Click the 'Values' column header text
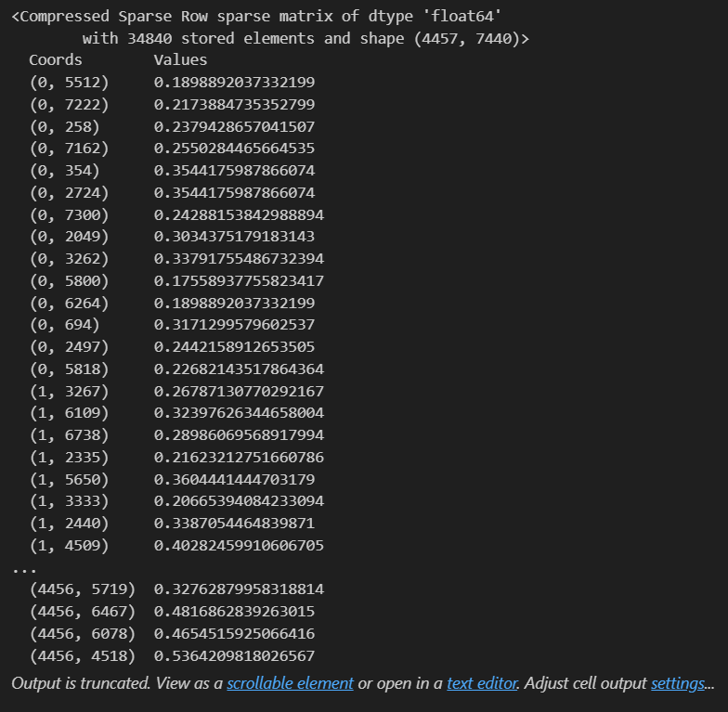Viewport: 728px width, 712px height. point(180,59)
